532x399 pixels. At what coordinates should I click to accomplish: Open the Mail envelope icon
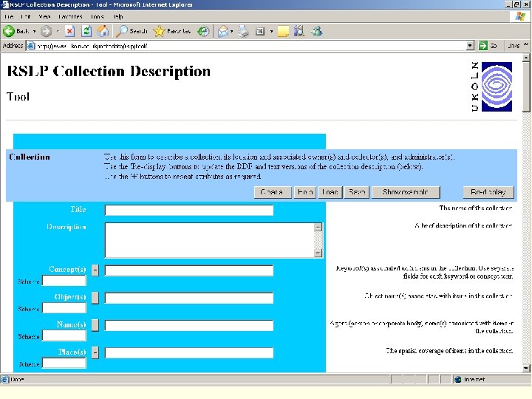[223, 31]
